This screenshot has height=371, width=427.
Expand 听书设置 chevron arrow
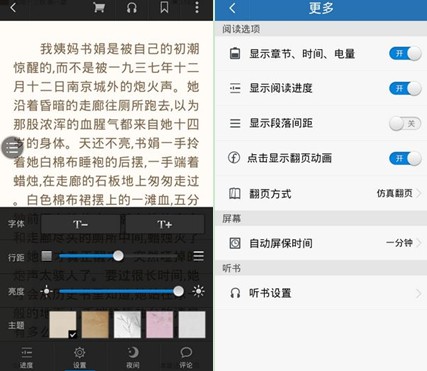pos(418,293)
